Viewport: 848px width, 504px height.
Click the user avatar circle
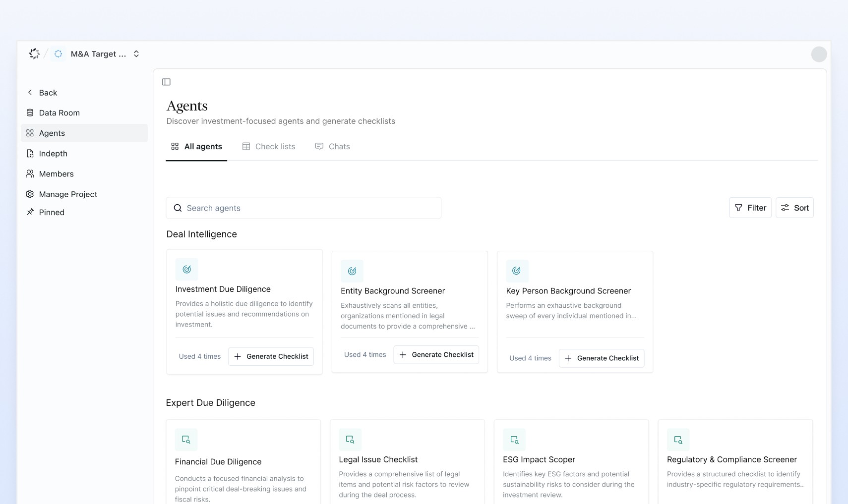click(x=819, y=54)
